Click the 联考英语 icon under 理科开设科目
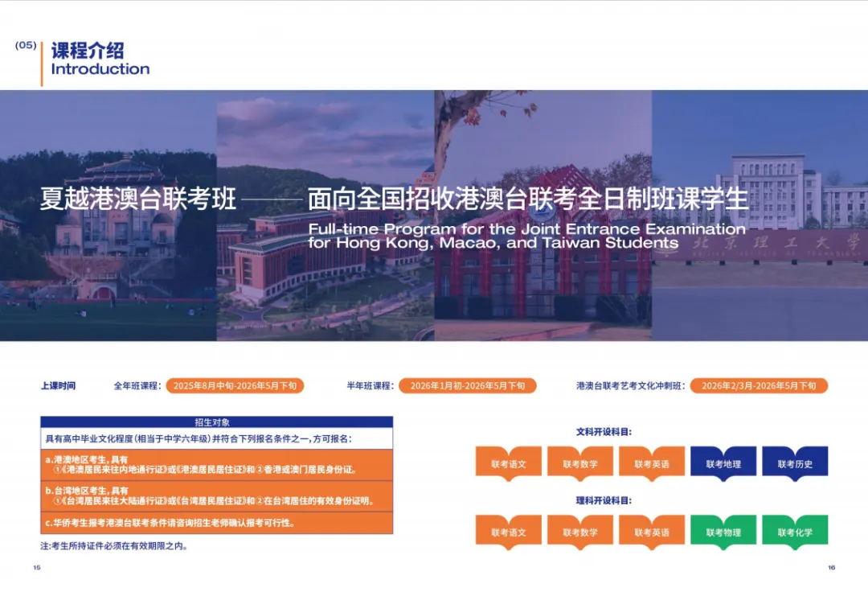Screen dimensions: 868x592 (x=652, y=532)
